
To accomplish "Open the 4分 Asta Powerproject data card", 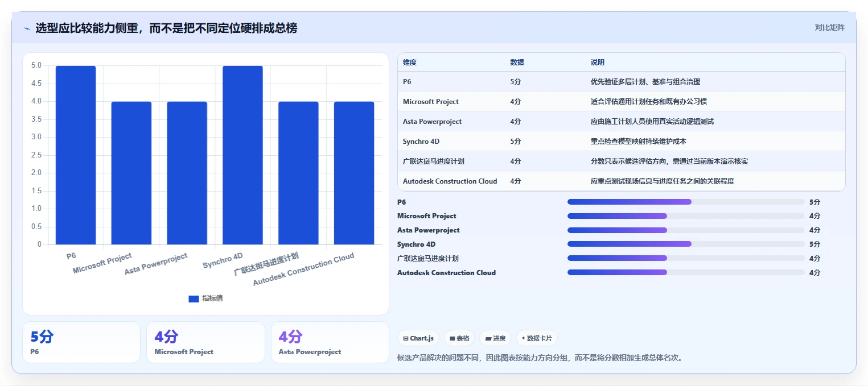I will [x=330, y=342].
